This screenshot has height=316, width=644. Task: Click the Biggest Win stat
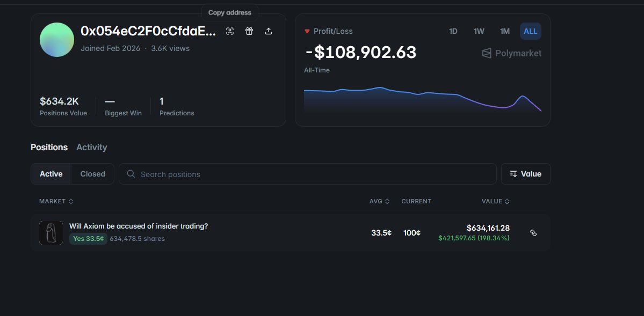(x=123, y=106)
